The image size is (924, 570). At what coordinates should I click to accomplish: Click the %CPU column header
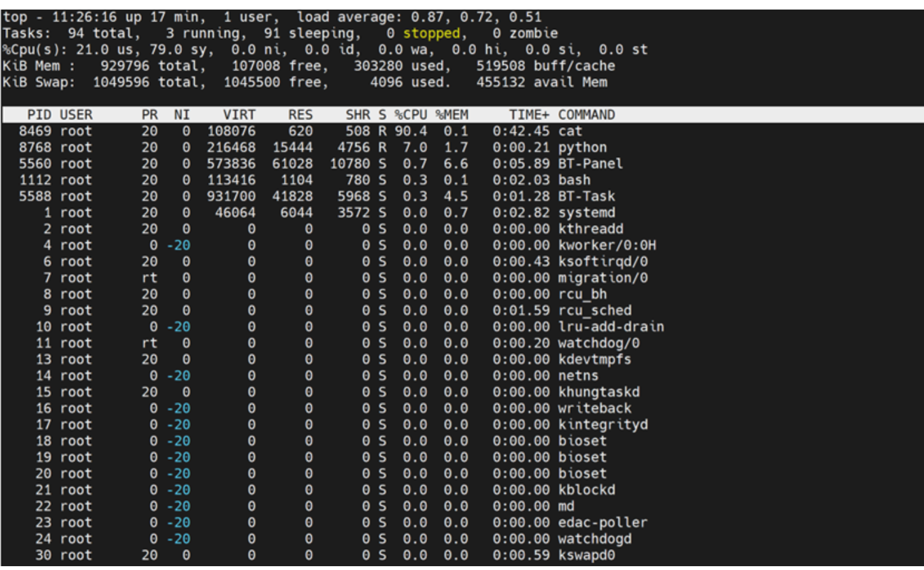410,115
